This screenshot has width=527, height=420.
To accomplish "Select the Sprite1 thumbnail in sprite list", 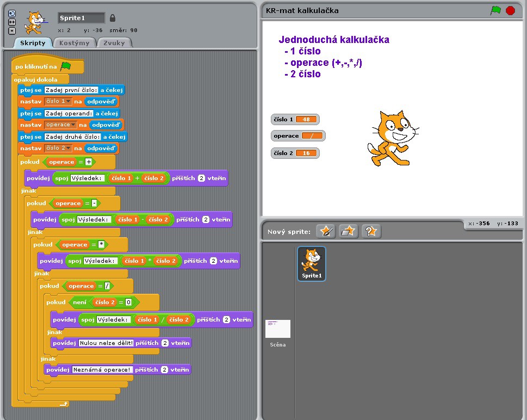I will click(x=312, y=264).
